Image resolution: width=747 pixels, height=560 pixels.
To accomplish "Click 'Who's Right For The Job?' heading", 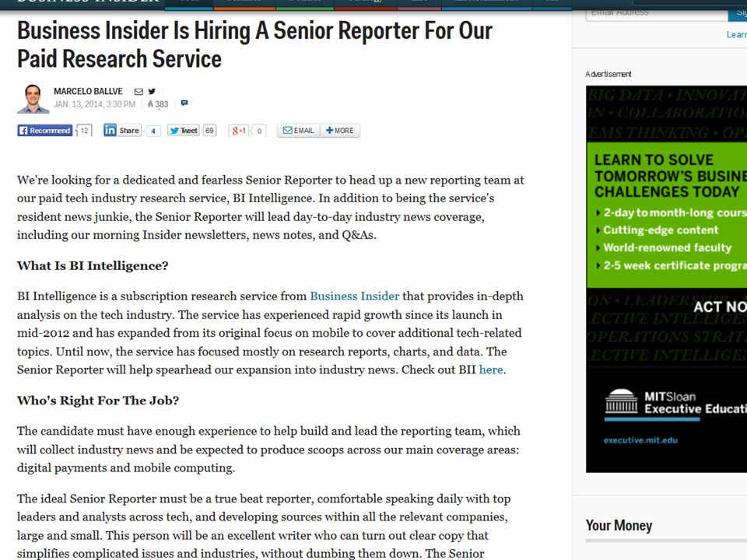I will 98,401.
